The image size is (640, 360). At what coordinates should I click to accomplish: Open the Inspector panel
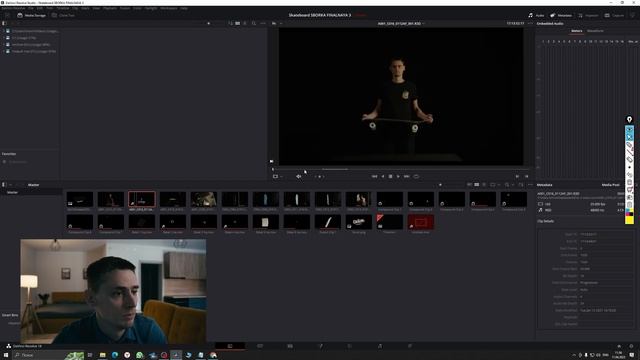click(588, 15)
